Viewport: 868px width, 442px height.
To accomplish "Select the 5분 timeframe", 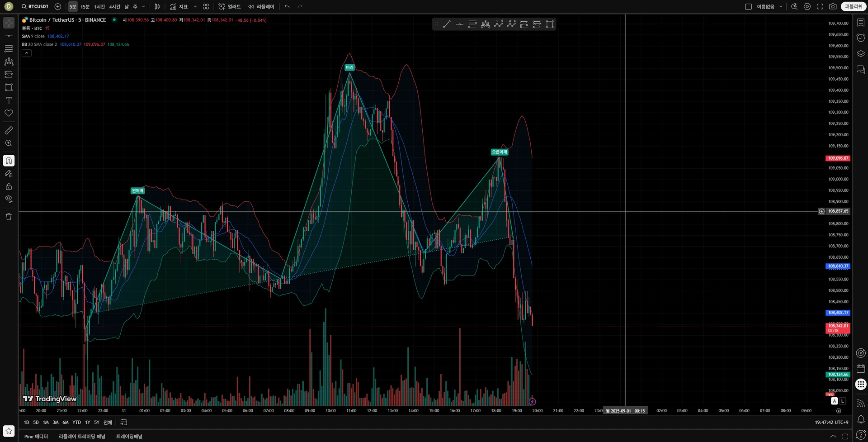I will pos(73,7).
